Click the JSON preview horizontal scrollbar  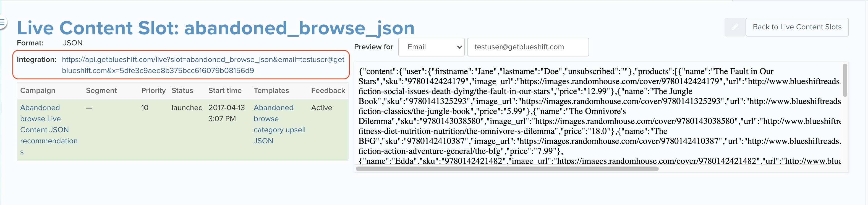tap(507, 168)
